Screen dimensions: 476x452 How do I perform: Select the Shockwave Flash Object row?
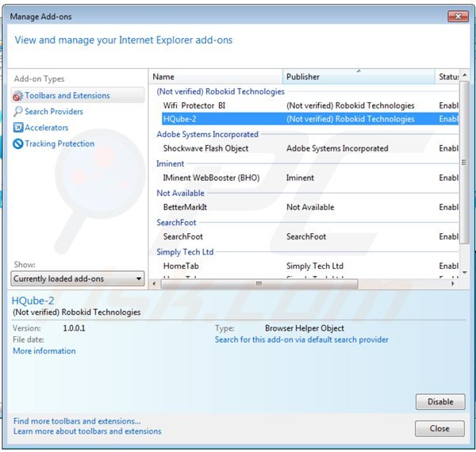310,148
